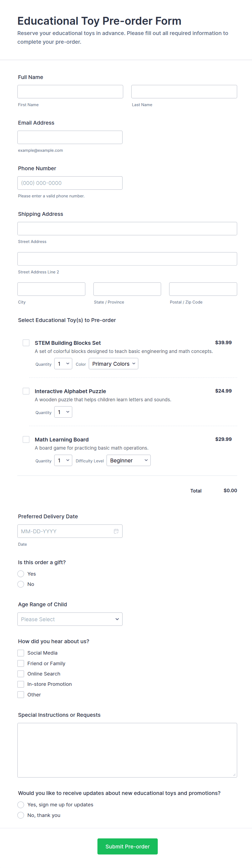Choose No, thank you for updates
Screen dimensions: 252x868
pos(21,815)
